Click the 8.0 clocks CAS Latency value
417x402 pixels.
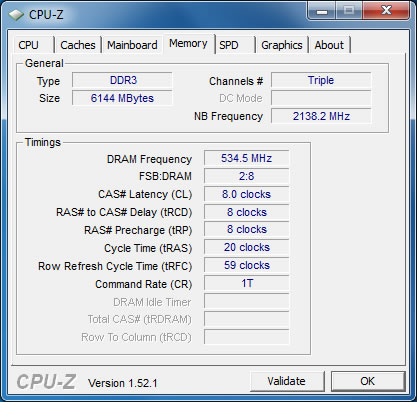[247, 194]
